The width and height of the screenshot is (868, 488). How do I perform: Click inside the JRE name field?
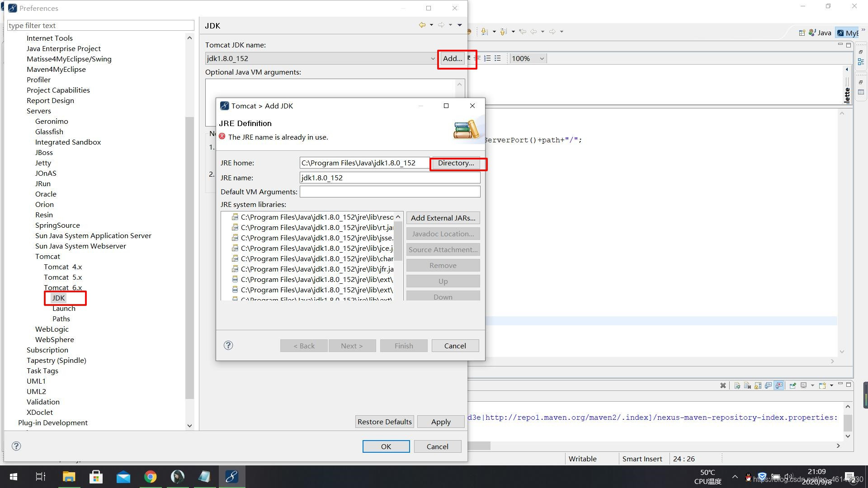click(x=390, y=178)
